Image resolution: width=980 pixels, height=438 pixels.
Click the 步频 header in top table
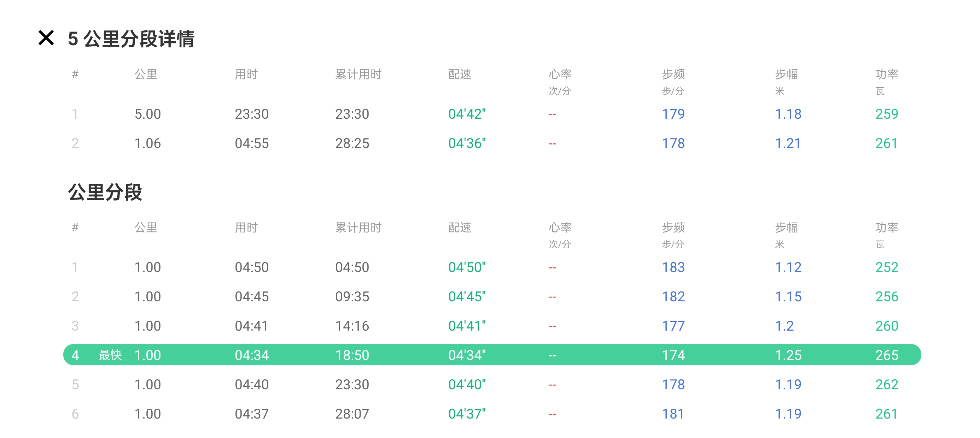pyautogui.click(x=673, y=74)
